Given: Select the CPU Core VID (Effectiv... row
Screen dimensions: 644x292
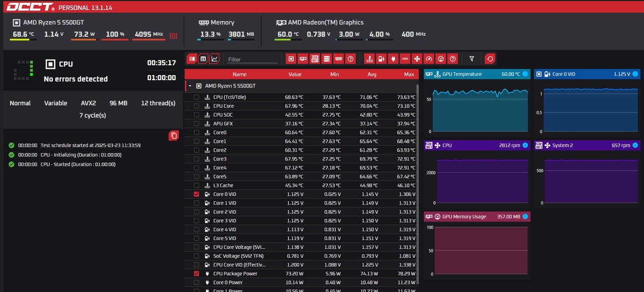Looking at the screenshot, I should [301, 265].
